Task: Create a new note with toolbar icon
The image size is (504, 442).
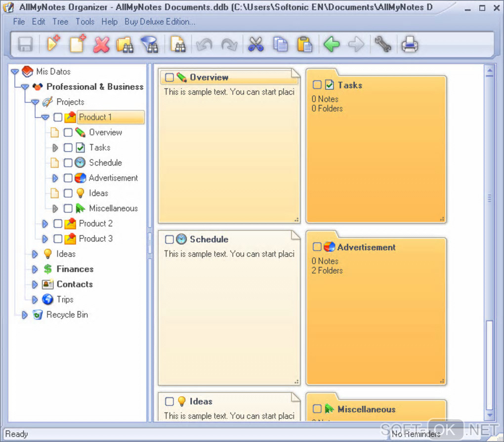Action: [x=78, y=43]
